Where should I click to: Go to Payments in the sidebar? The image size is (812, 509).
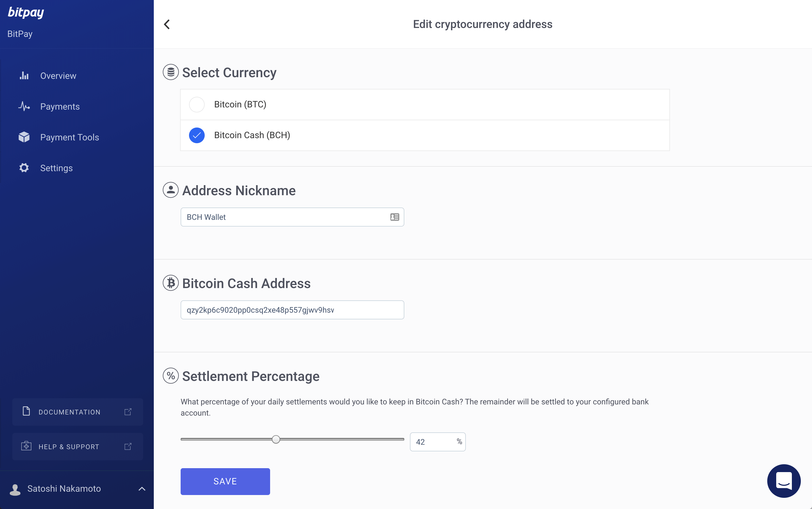tap(60, 107)
